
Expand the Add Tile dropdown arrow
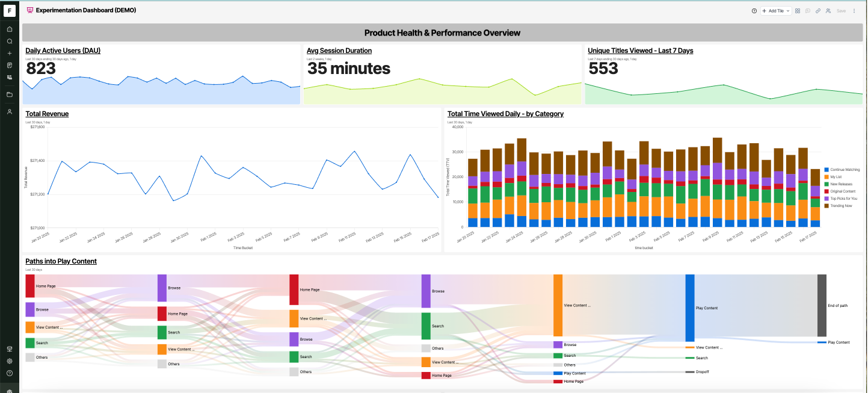tap(789, 10)
